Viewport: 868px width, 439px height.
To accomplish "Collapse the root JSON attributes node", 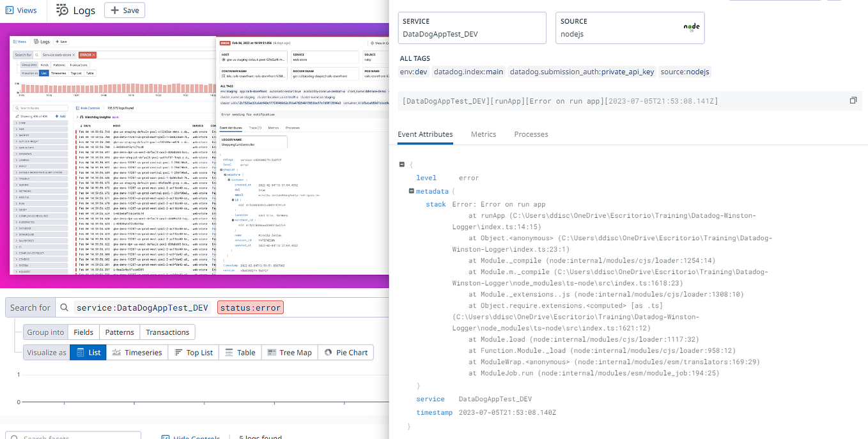I will tap(402, 164).
